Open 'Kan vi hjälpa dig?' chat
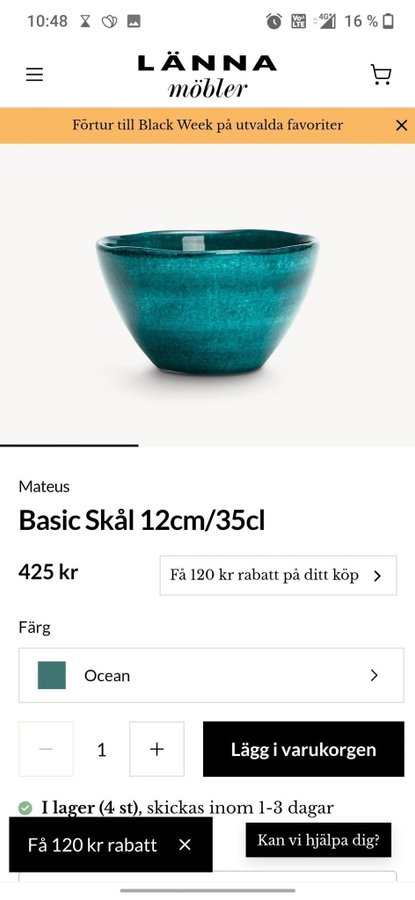Screen dimensions: 415x900 pyautogui.click(x=319, y=840)
